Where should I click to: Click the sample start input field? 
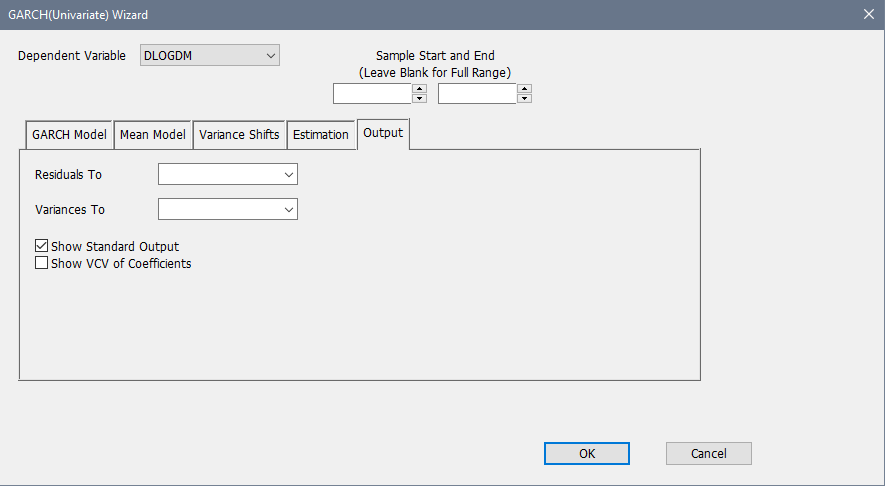tap(372, 94)
